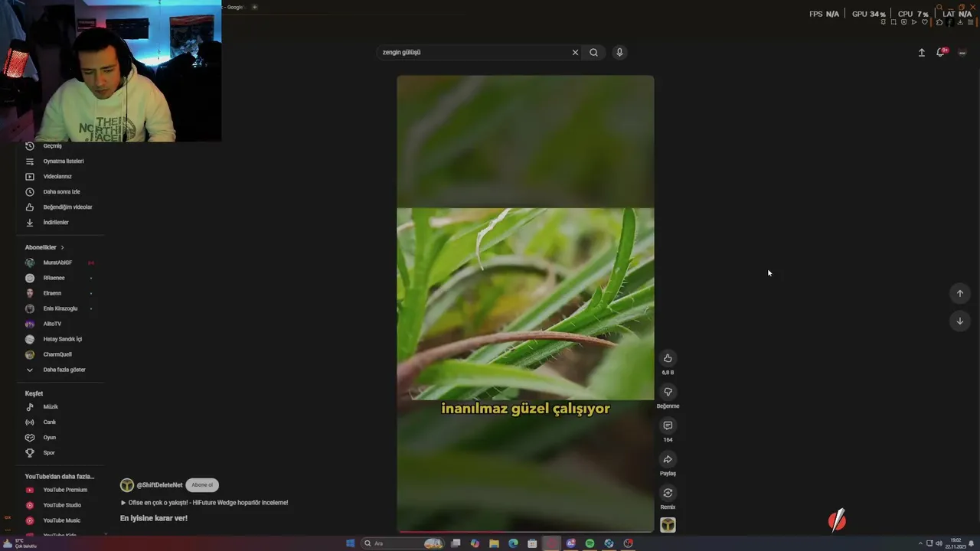Open the @ShiftDeleteNet channel name

click(x=159, y=485)
